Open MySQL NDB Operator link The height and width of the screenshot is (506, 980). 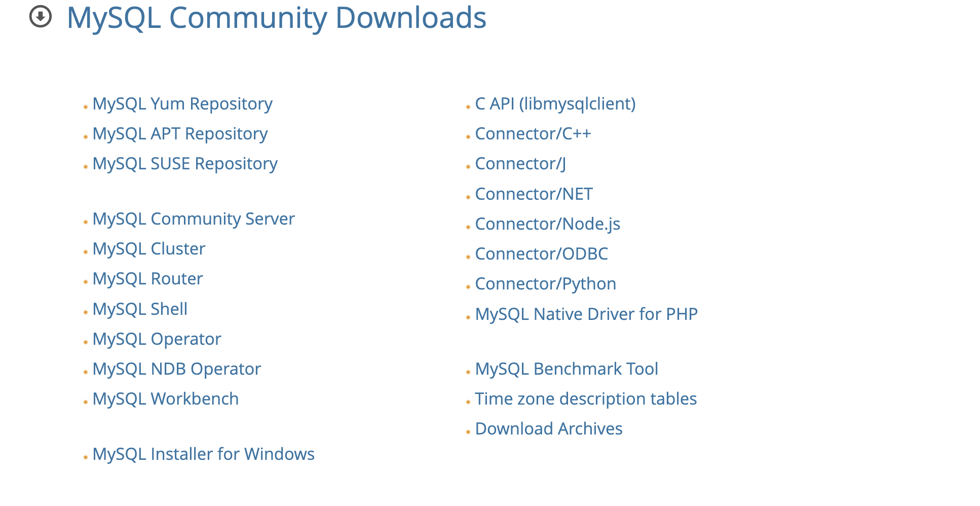(177, 369)
